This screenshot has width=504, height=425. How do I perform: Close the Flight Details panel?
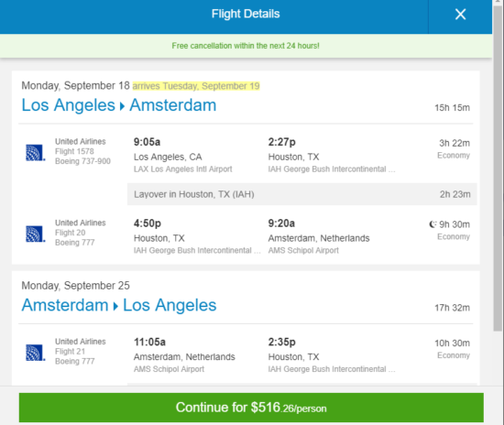coord(460,14)
